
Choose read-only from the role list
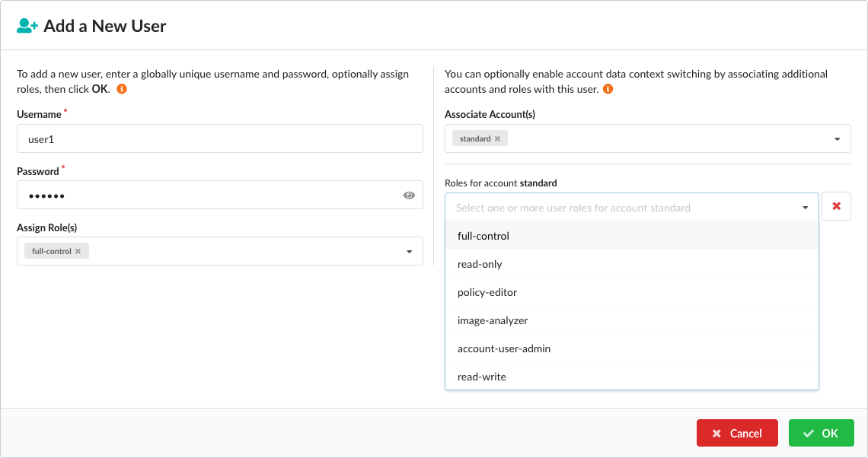click(480, 264)
